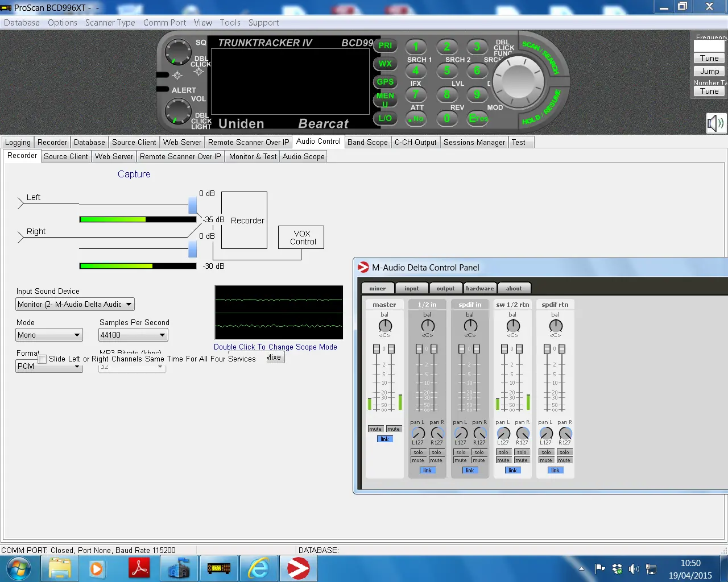Switch to the Band Scope tab
Screen dimensions: 728x582
367,142
